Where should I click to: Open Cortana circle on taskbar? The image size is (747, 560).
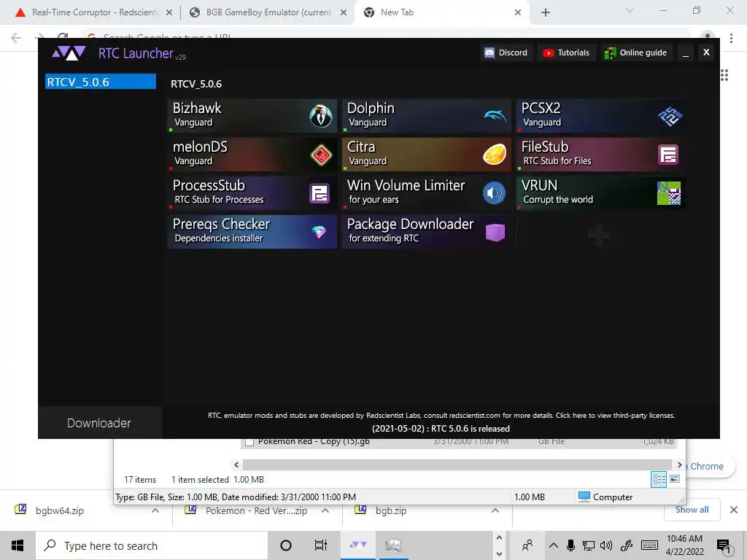click(285, 545)
